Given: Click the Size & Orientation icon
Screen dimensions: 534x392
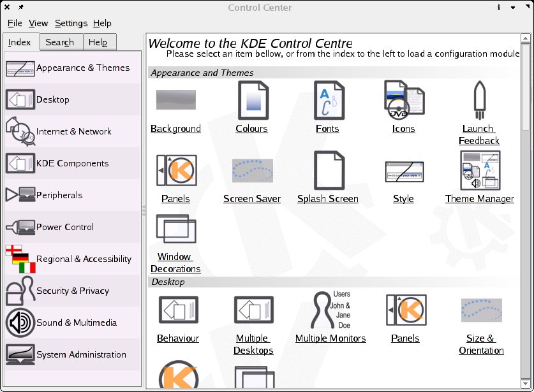Looking at the screenshot, I should [x=482, y=310].
